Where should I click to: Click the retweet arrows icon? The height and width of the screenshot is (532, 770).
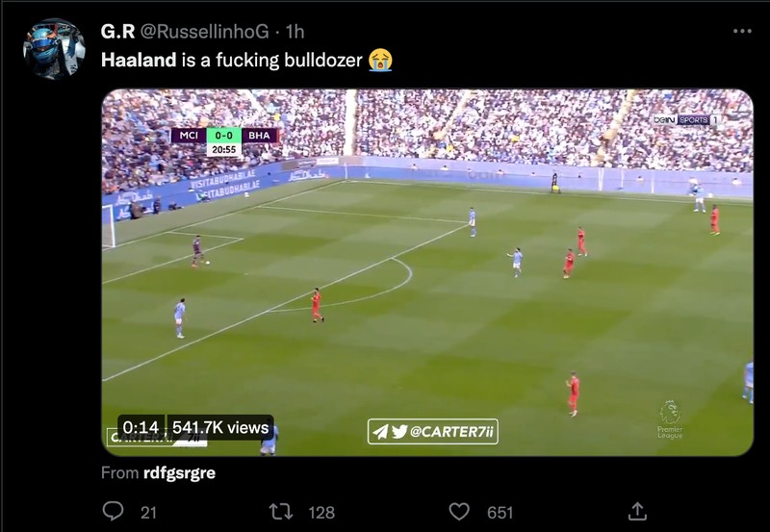[x=281, y=512]
